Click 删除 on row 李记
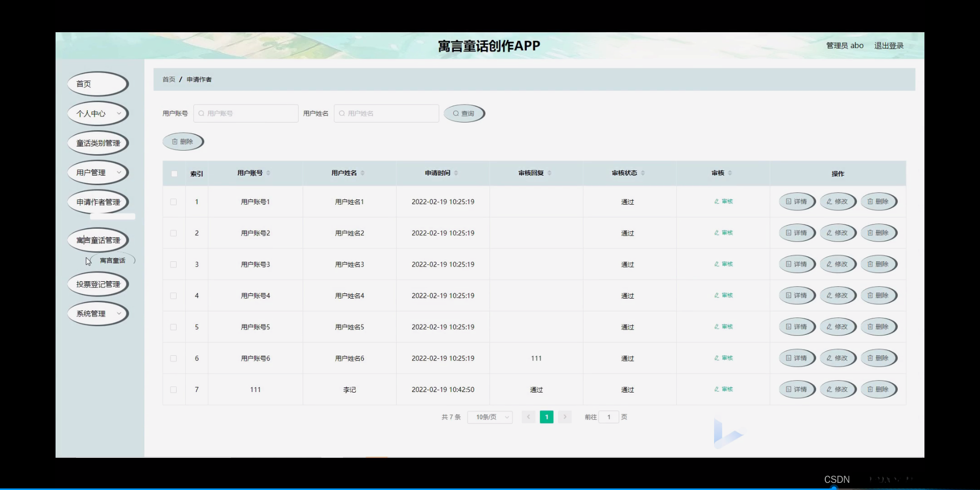This screenshot has height=490, width=980. [879, 389]
